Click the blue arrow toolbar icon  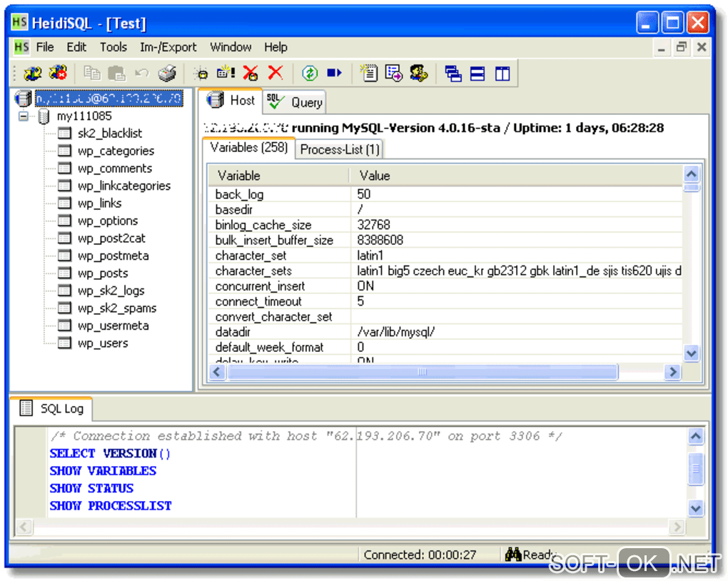click(x=334, y=73)
